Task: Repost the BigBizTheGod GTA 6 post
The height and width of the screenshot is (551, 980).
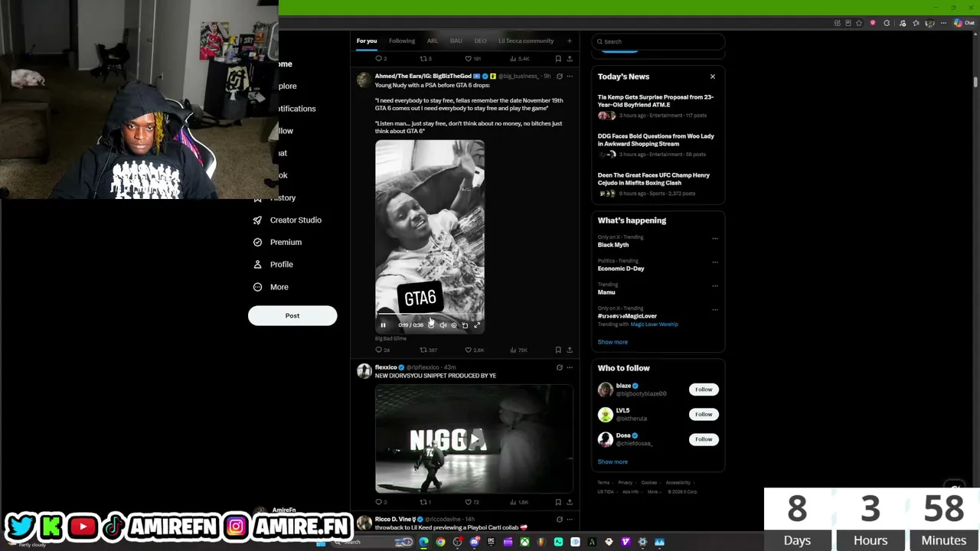Action: (427, 350)
